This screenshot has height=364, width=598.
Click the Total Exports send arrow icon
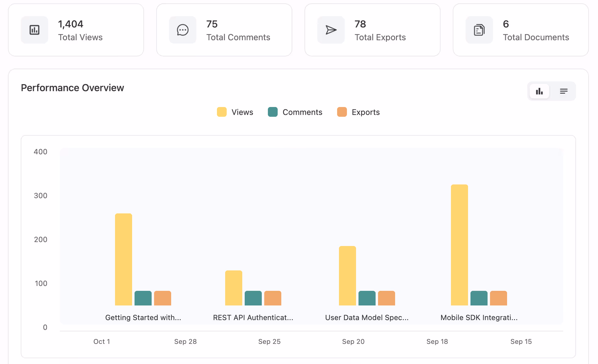click(x=331, y=30)
